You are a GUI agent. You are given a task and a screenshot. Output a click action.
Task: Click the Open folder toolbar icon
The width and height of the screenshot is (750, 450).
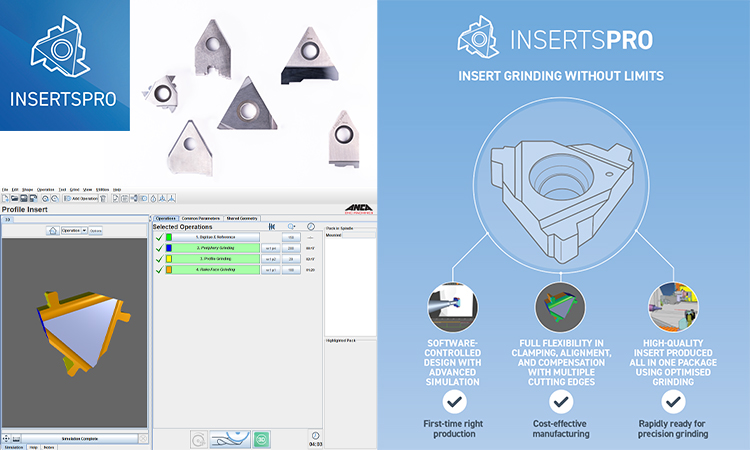point(13,199)
